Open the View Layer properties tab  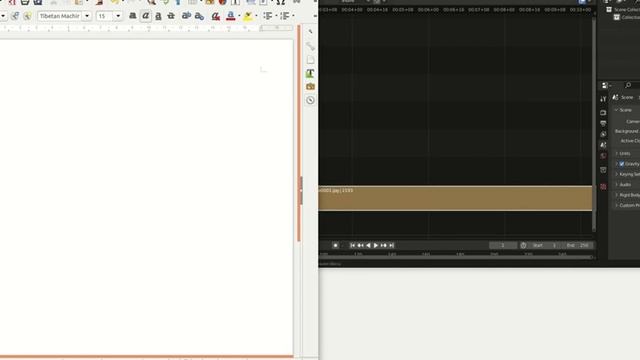coord(603,134)
